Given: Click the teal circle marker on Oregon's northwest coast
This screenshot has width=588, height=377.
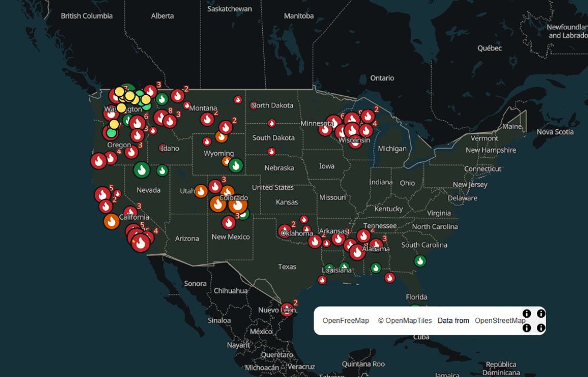Looking at the screenshot, I should coord(111,133).
